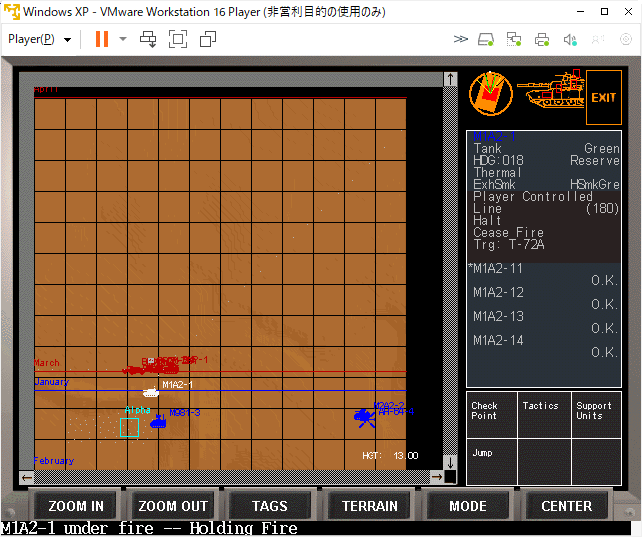Click the 'HSmkGre' smoke grenade text
The height and width of the screenshot is (537, 642).
coord(595,185)
